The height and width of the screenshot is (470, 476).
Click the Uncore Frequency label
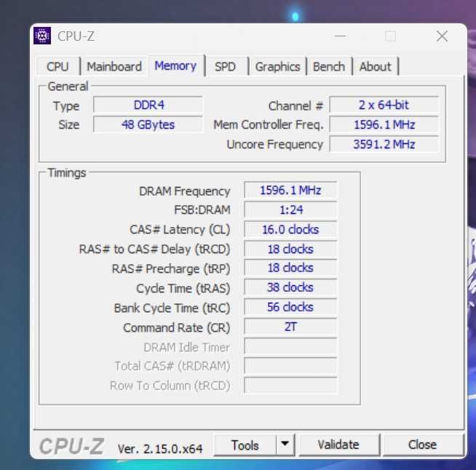274,145
